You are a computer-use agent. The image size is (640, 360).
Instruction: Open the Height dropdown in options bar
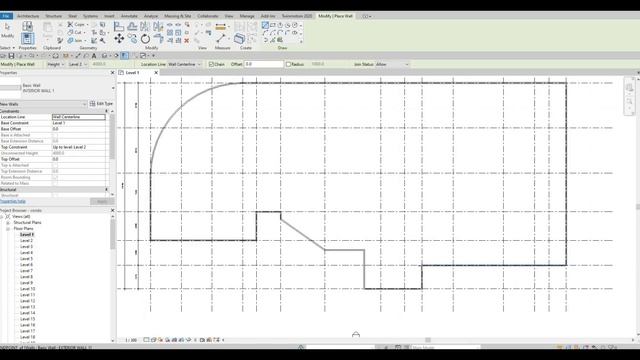point(56,64)
